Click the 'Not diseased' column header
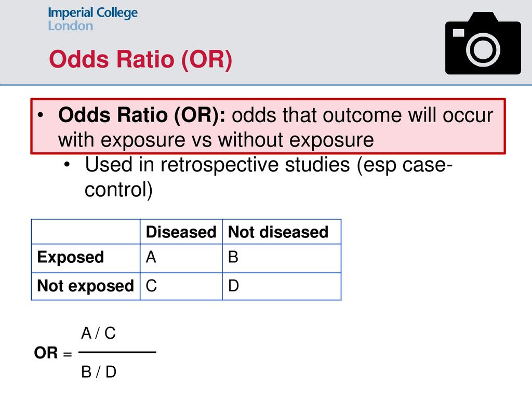532x399 pixels. click(282, 232)
